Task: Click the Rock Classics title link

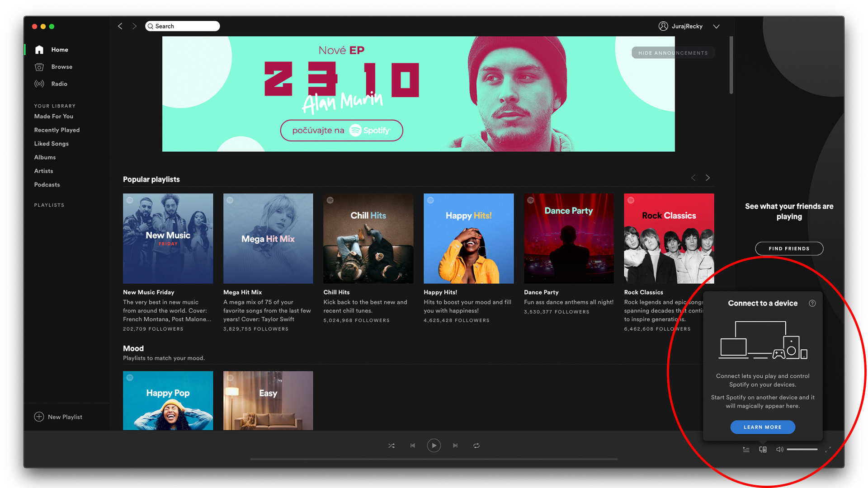Action: coord(644,292)
